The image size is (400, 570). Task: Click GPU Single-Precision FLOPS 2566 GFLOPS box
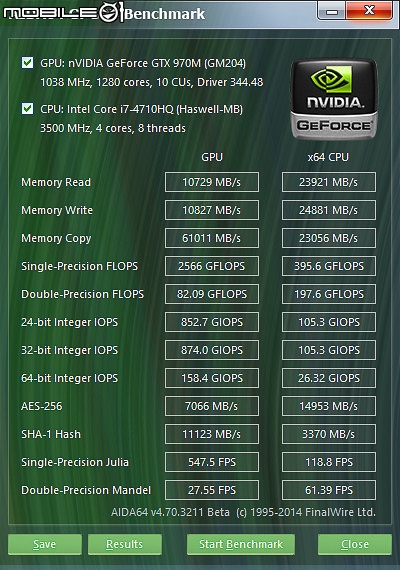[x=212, y=266]
